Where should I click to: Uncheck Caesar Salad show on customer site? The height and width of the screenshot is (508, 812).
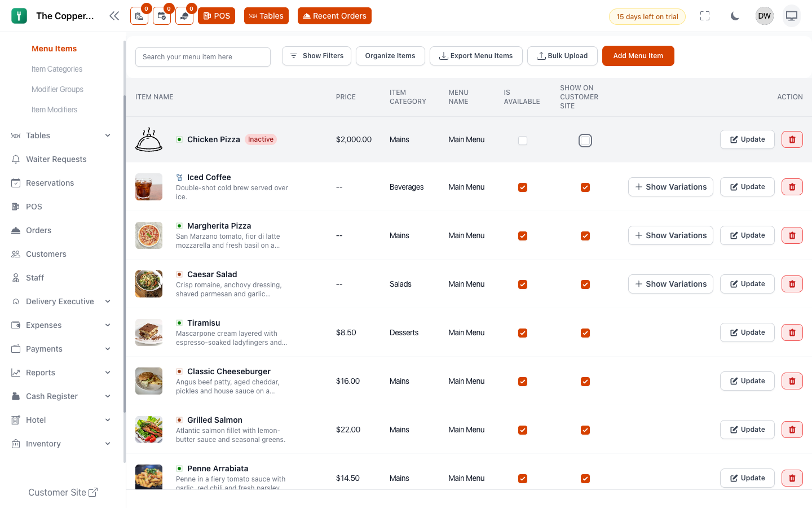[585, 284]
